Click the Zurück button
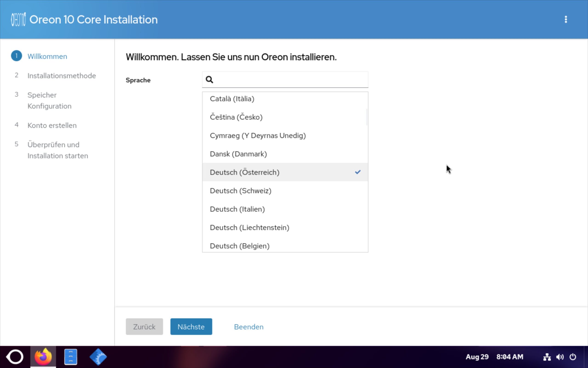The width and height of the screenshot is (588, 368). pos(144,327)
